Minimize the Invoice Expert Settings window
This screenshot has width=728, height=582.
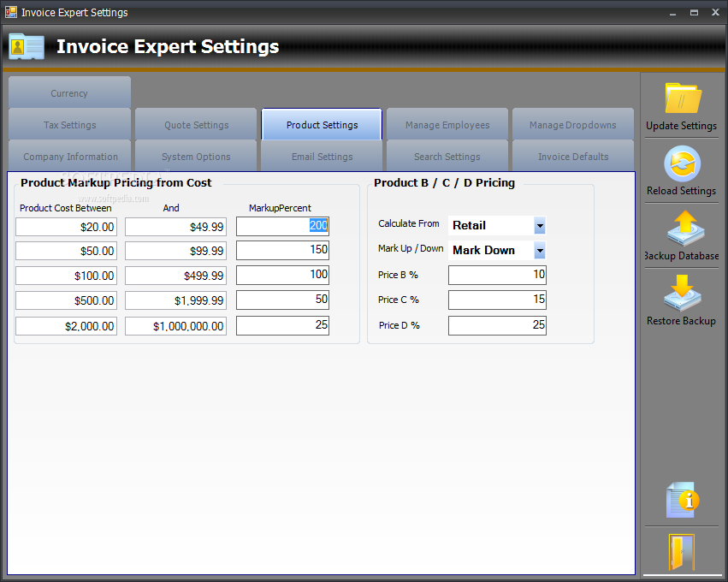[x=672, y=13]
